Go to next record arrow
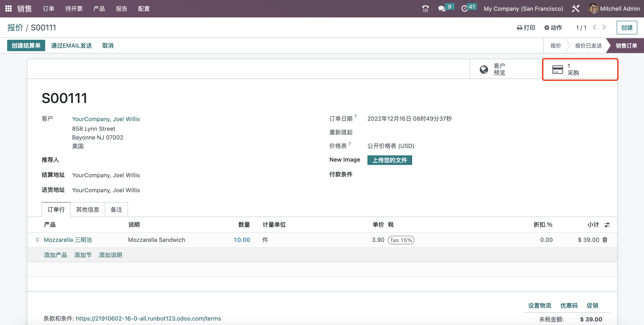644x325 pixels. tap(604, 27)
